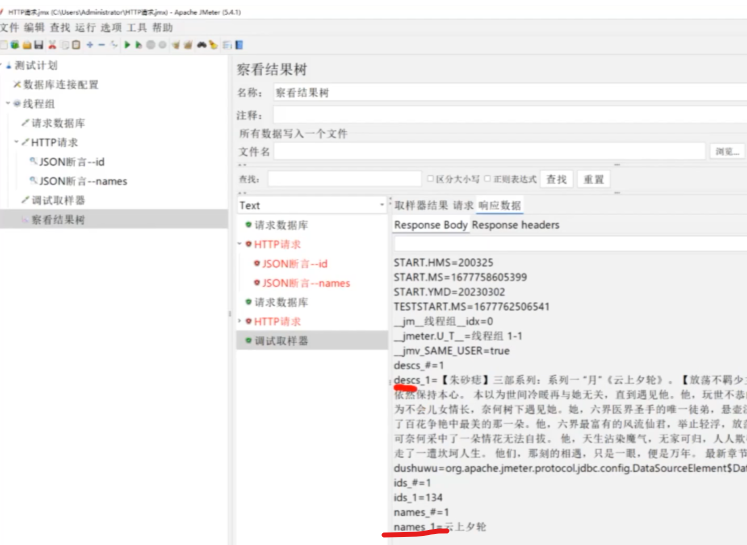Image resolution: width=747 pixels, height=545 pixels.
Task: Open the Text renderer dropdown
Action: 312,205
